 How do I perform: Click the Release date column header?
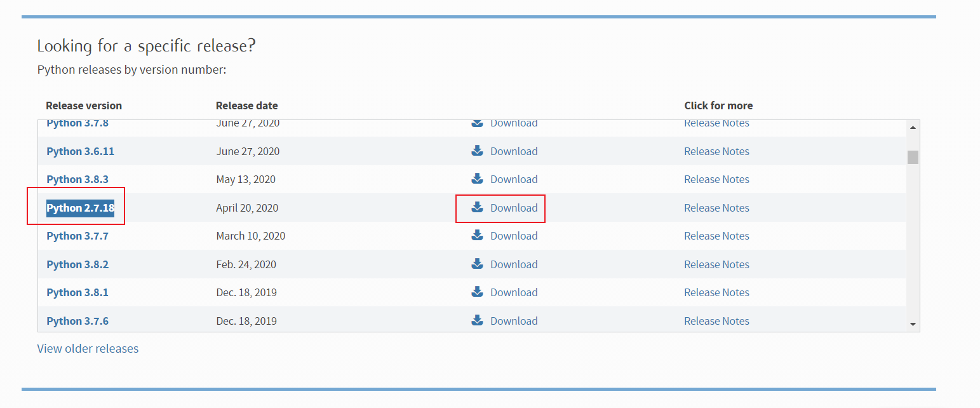tap(247, 105)
